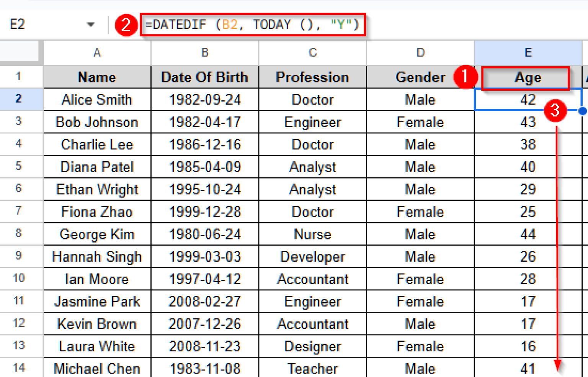Open the Name Box dropdown arrow
Viewport: 588px width, 377px height.
click(x=90, y=24)
